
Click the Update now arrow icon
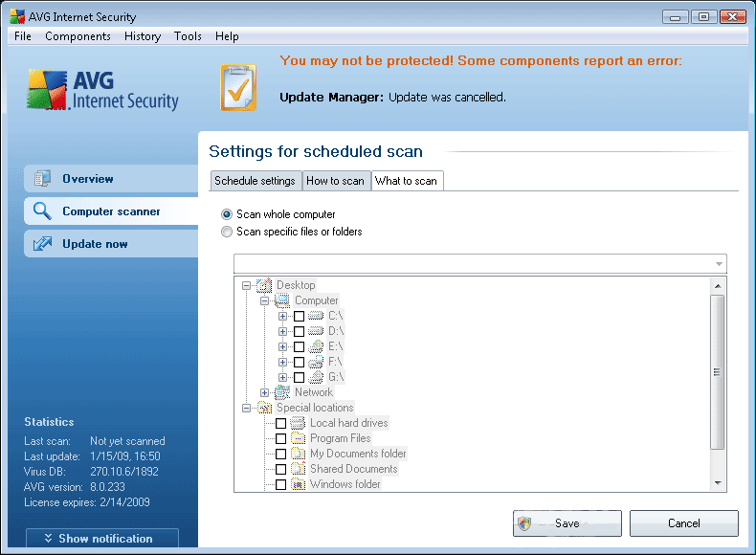point(42,243)
